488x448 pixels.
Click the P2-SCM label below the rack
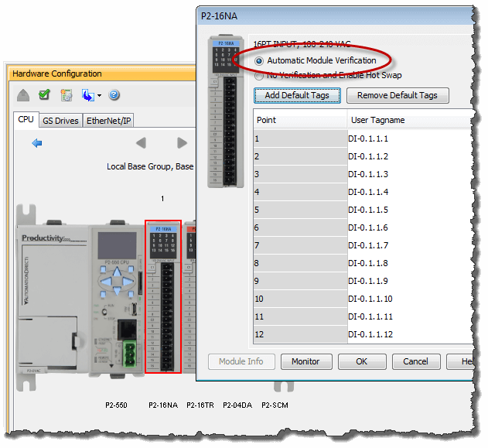(x=275, y=405)
